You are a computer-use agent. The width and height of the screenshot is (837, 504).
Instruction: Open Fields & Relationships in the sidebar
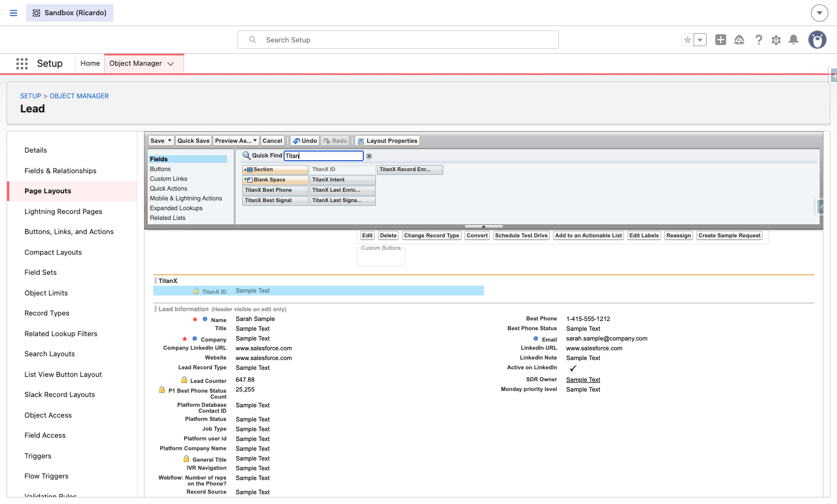60,171
